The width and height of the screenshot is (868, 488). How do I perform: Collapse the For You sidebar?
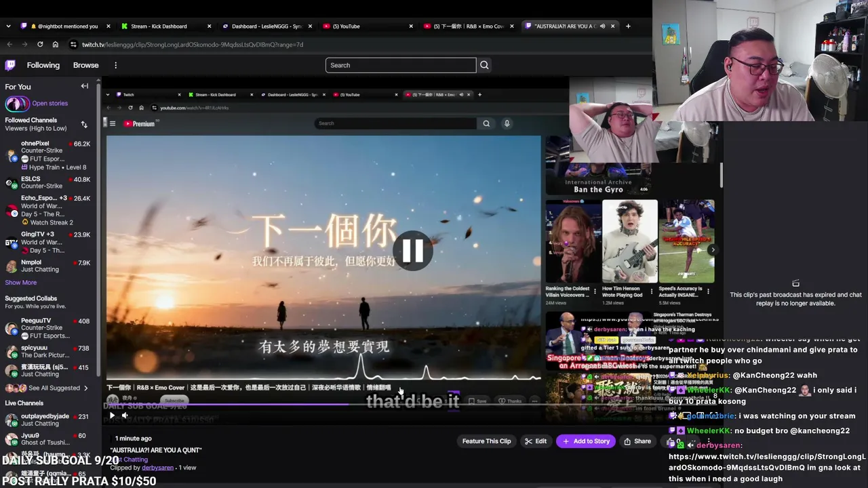coord(85,86)
